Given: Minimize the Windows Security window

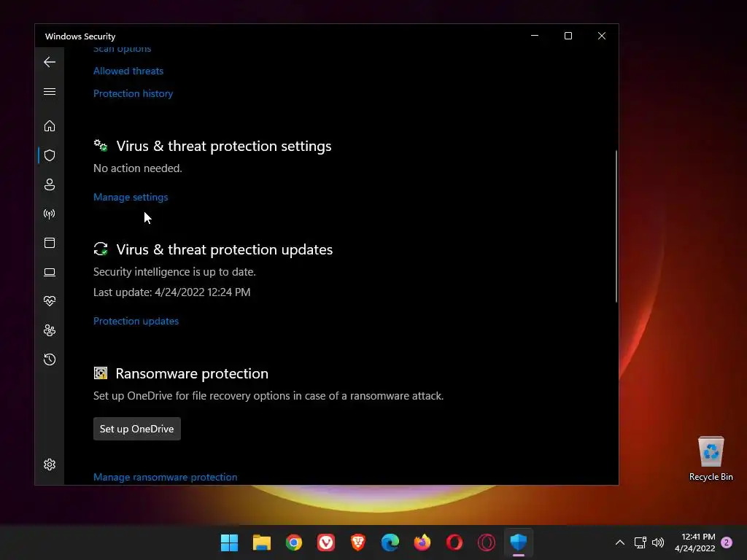Looking at the screenshot, I should [535, 36].
